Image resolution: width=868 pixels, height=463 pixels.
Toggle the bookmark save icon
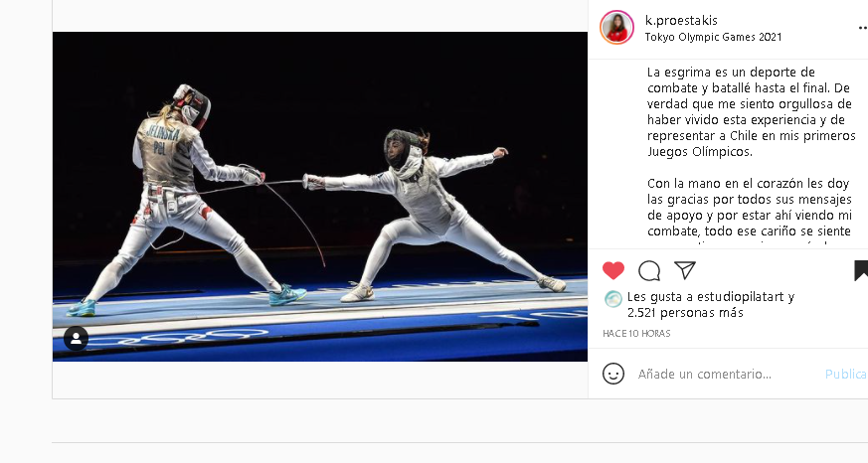click(x=861, y=270)
